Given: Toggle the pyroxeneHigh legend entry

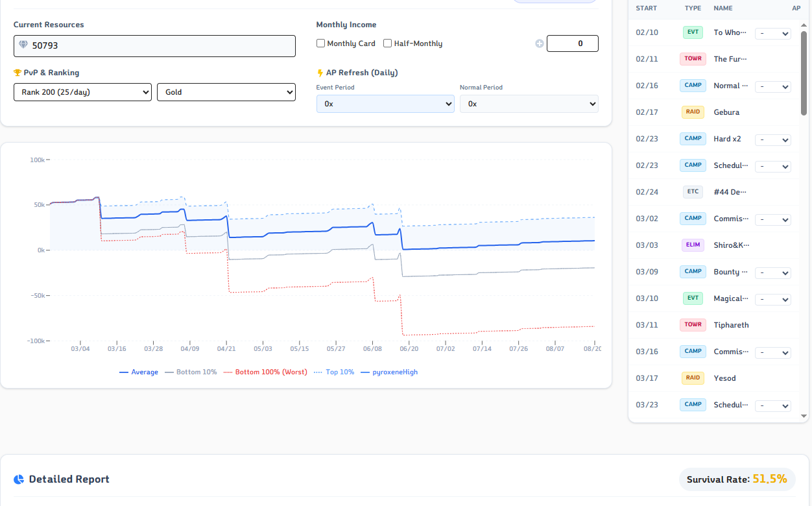Looking at the screenshot, I should coord(389,372).
